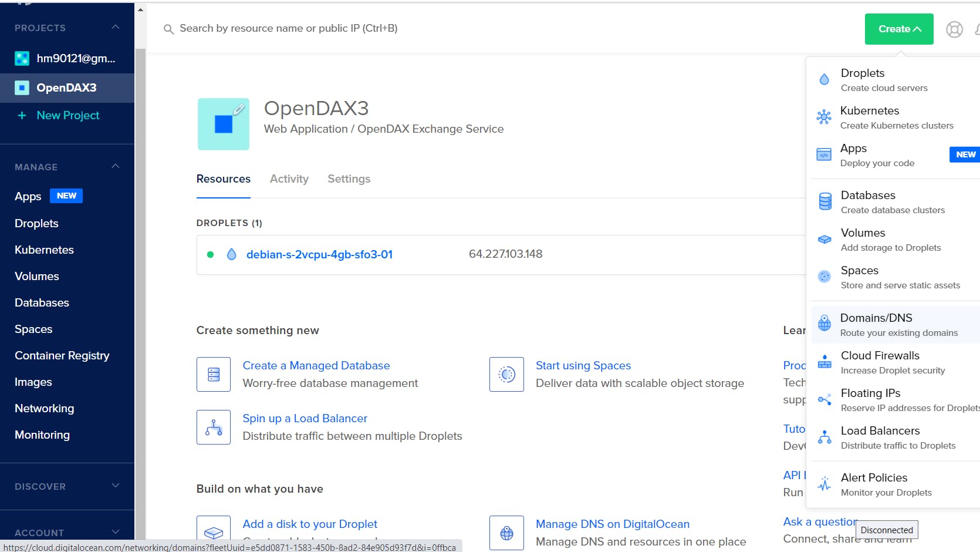Click the sidebar scrollbar up arrow

pyautogui.click(x=140, y=9)
